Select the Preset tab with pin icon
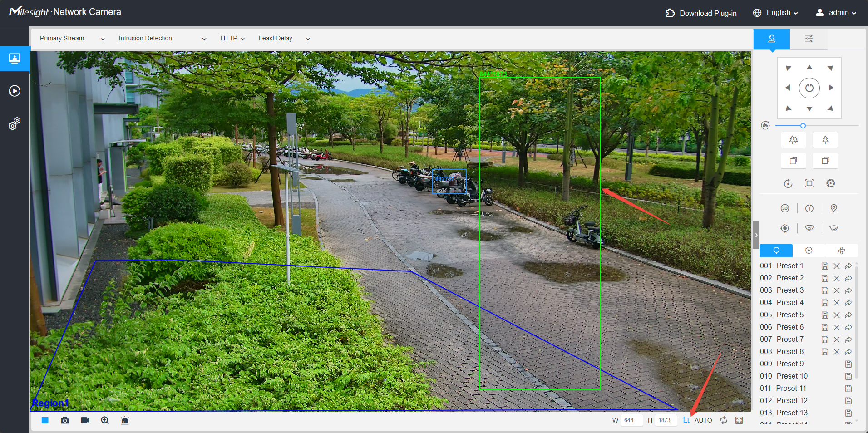The width and height of the screenshot is (868, 433). point(776,251)
